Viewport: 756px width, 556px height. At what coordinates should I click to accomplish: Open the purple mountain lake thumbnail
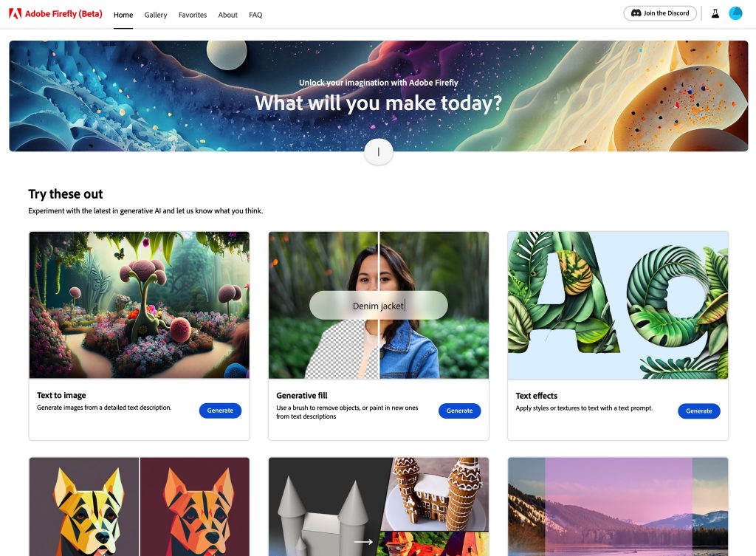pos(618,507)
